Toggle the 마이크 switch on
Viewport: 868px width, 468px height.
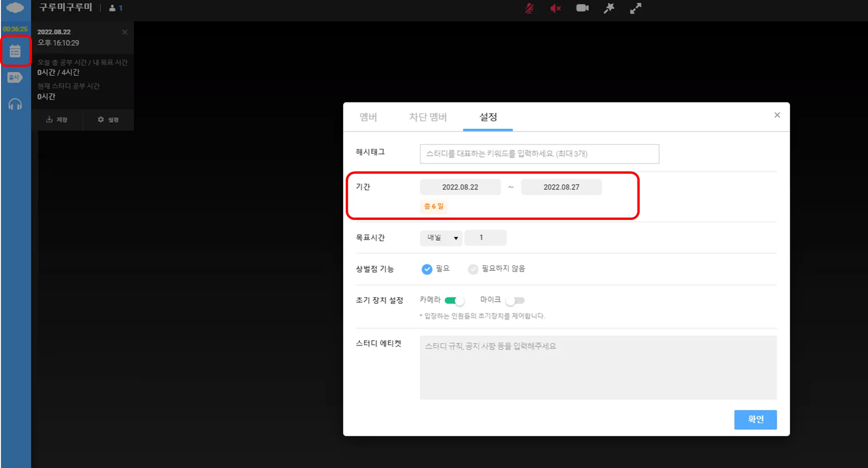click(x=515, y=301)
